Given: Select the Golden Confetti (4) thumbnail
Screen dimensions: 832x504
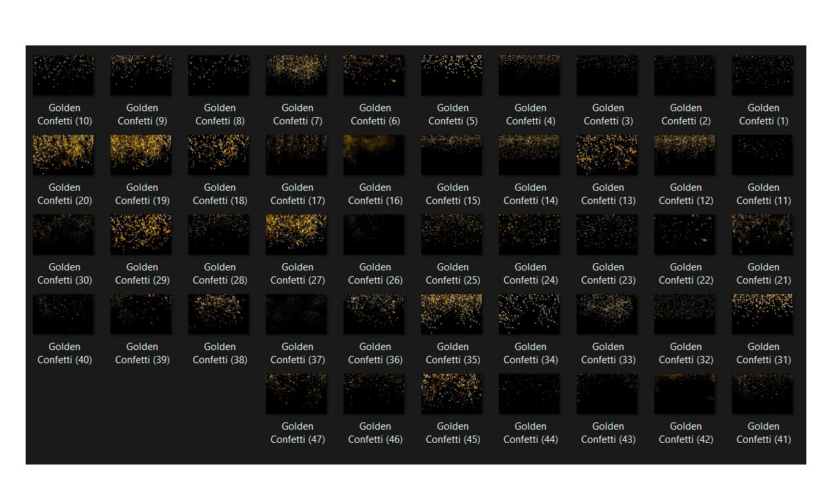Looking at the screenshot, I should point(529,75).
